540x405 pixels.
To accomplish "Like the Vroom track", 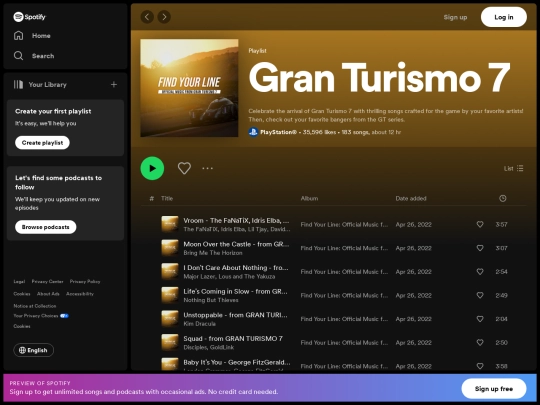I will click(480, 224).
